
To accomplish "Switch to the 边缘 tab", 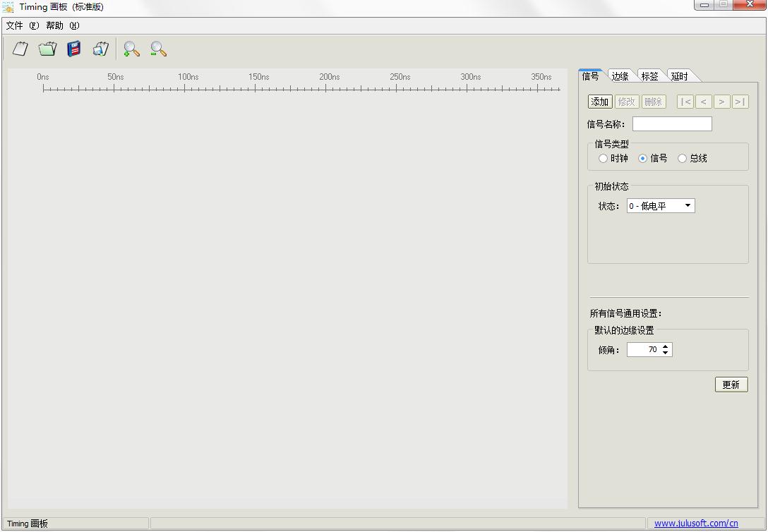I will [620, 76].
